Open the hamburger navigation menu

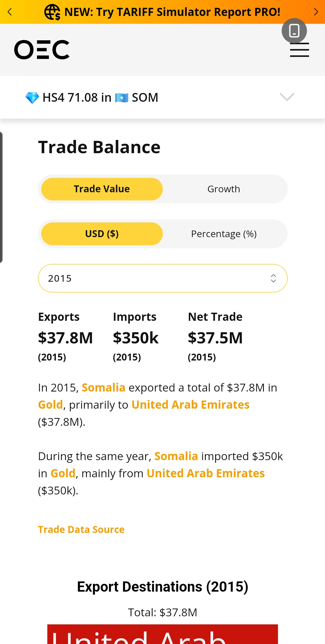pyautogui.click(x=299, y=50)
